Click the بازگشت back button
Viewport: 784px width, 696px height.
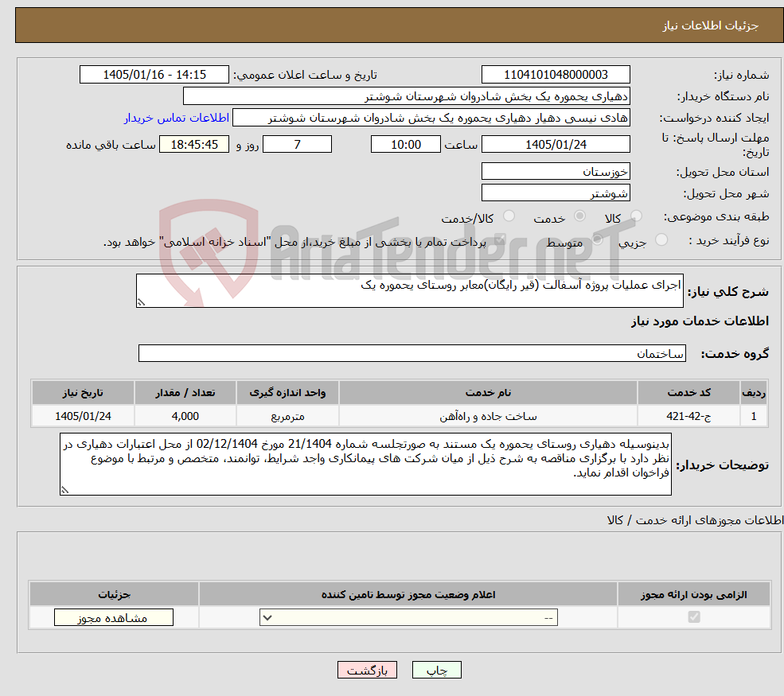pyautogui.click(x=367, y=670)
